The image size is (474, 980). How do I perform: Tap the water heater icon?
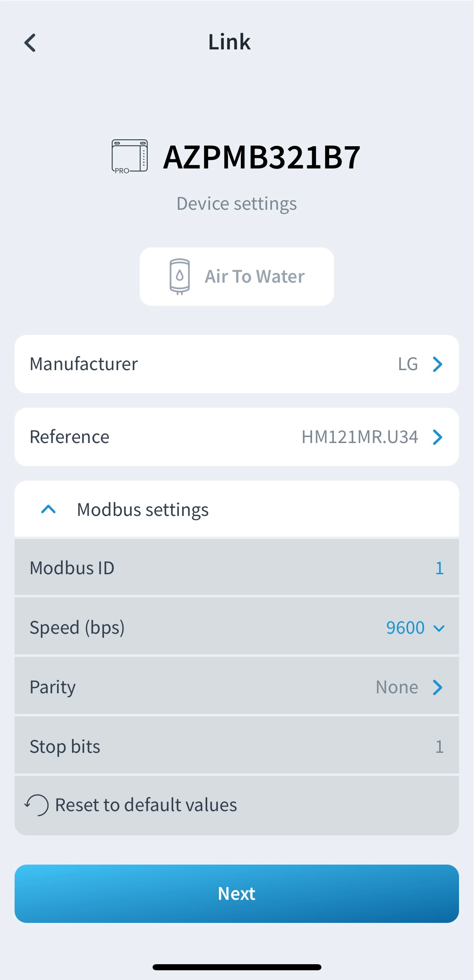(180, 277)
